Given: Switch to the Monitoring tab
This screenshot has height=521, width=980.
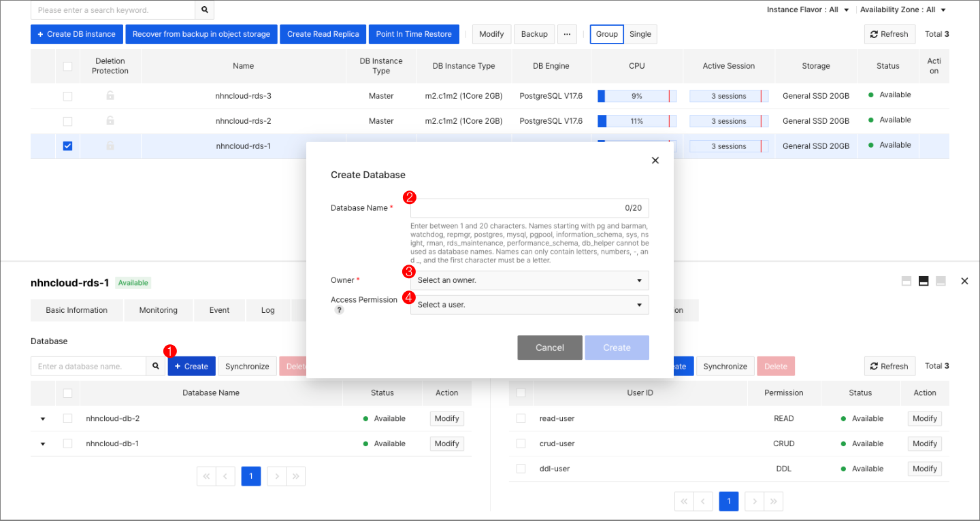Looking at the screenshot, I should [158, 309].
